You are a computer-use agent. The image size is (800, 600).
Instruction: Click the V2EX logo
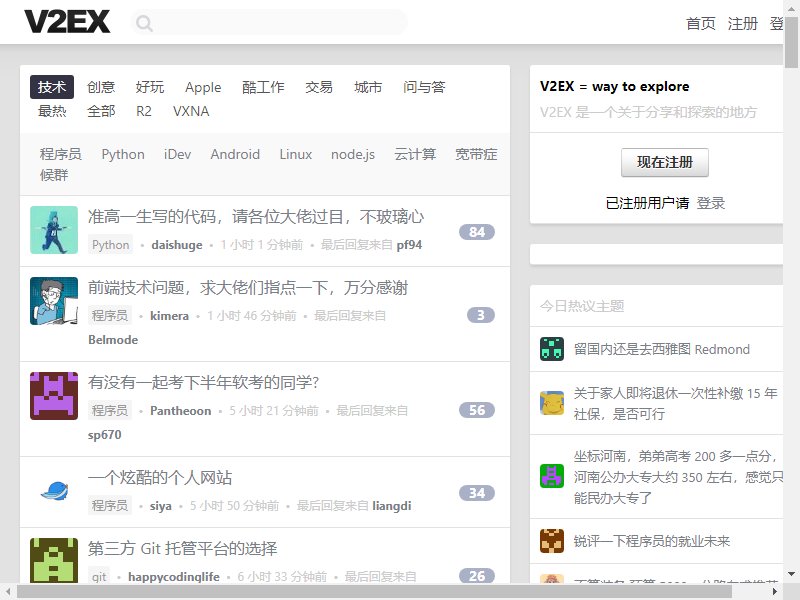click(x=67, y=22)
